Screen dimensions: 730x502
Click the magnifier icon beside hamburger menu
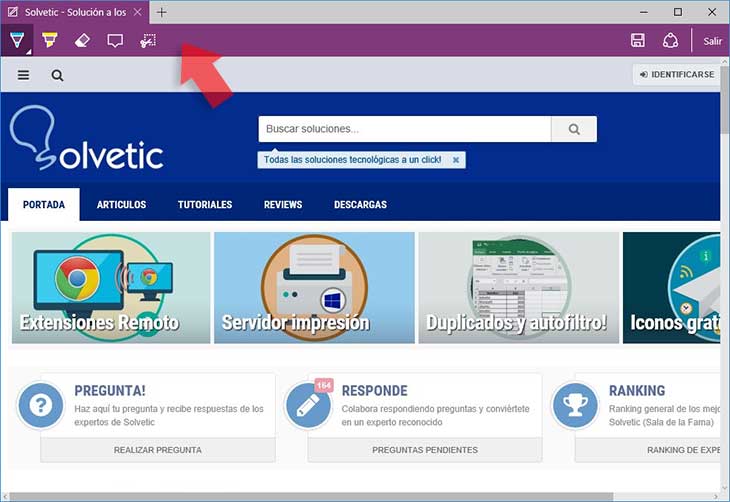(x=57, y=75)
